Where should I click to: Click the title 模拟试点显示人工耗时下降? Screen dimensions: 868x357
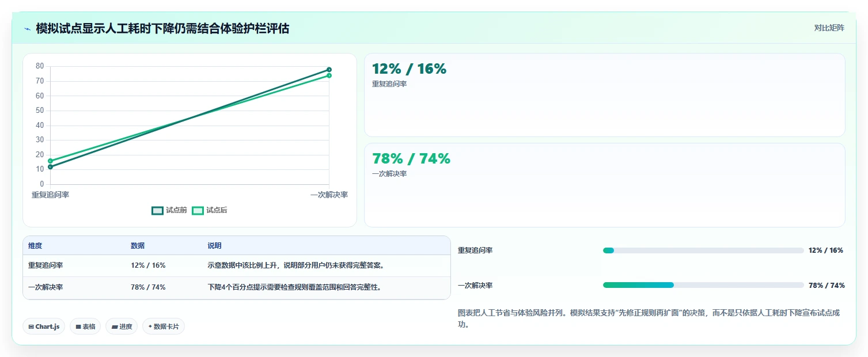[x=162, y=28]
